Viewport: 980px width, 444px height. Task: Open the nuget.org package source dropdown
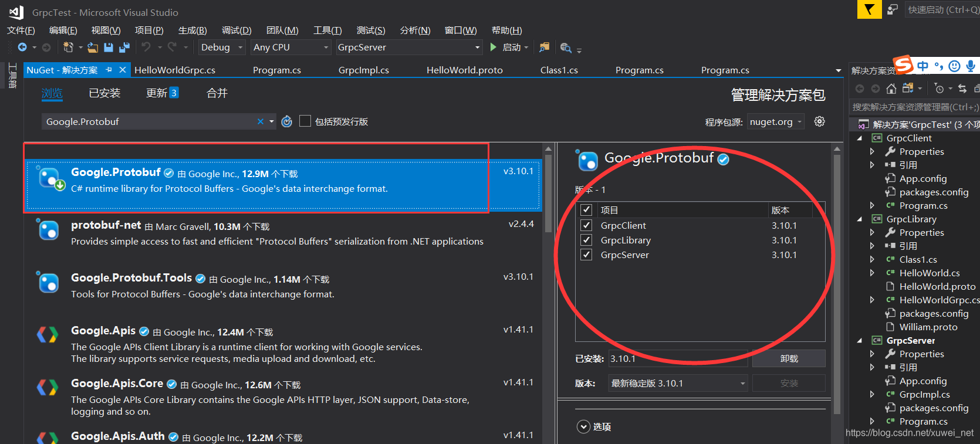click(776, 121)
